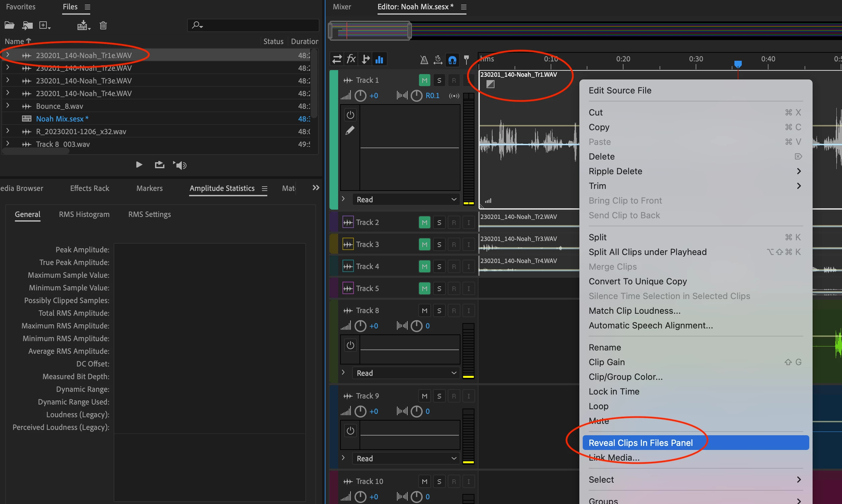Play the selected file in Files panel
This screenshot has height=504, width=842.
[139, 165]
